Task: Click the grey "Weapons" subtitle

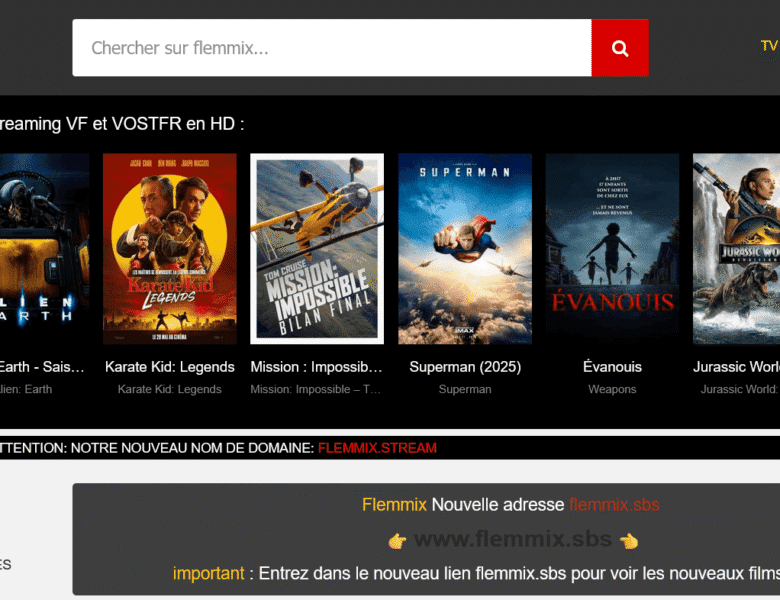Action: tap(612, 389)
